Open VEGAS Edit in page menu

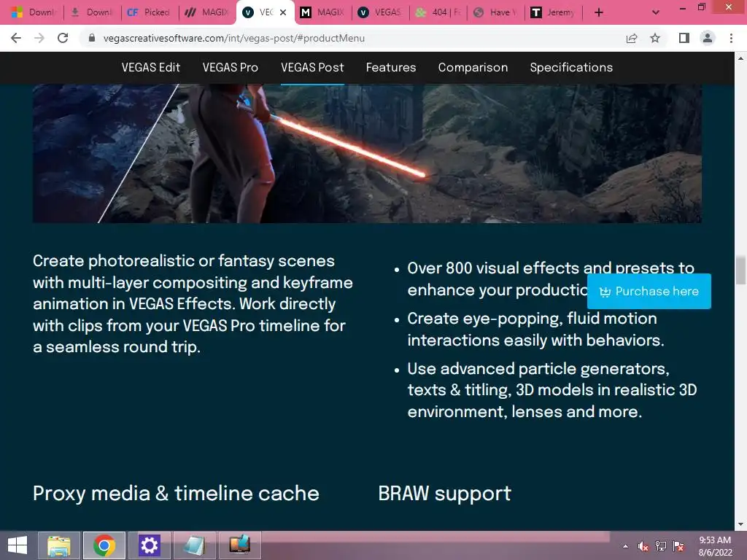(150, 68)
